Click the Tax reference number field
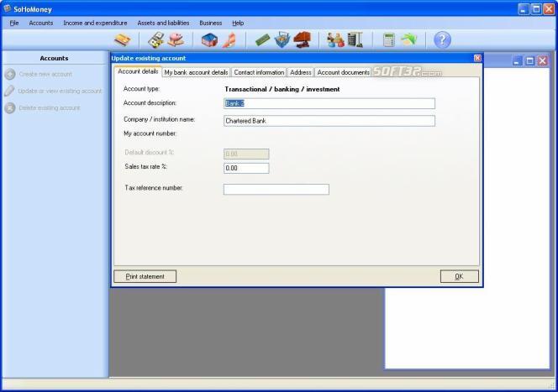The width and height of the screenshot is (558, 392). coord(276,189)
